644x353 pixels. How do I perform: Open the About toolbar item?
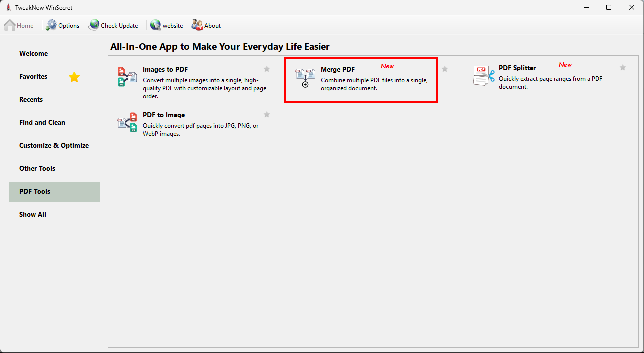point(206,25)
